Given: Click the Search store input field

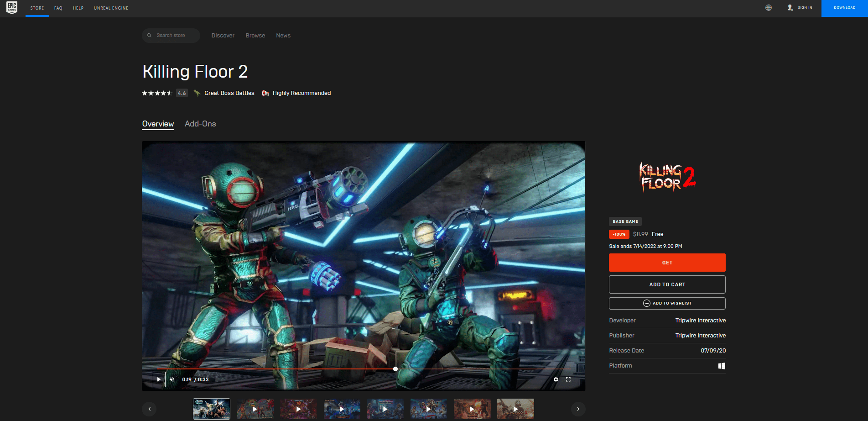Looking at the screenshot, I should coord(171,36).
